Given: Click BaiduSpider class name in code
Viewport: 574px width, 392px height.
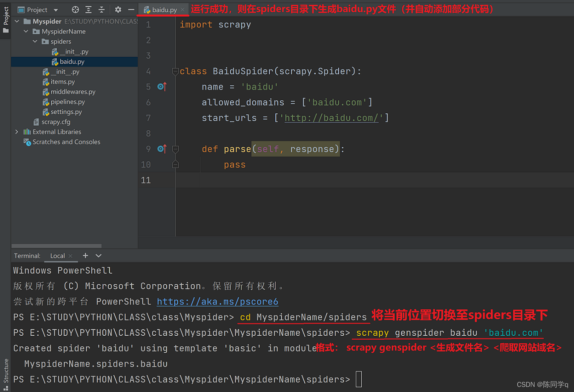Looking at the screenshot, I should (x=243, y=71).
